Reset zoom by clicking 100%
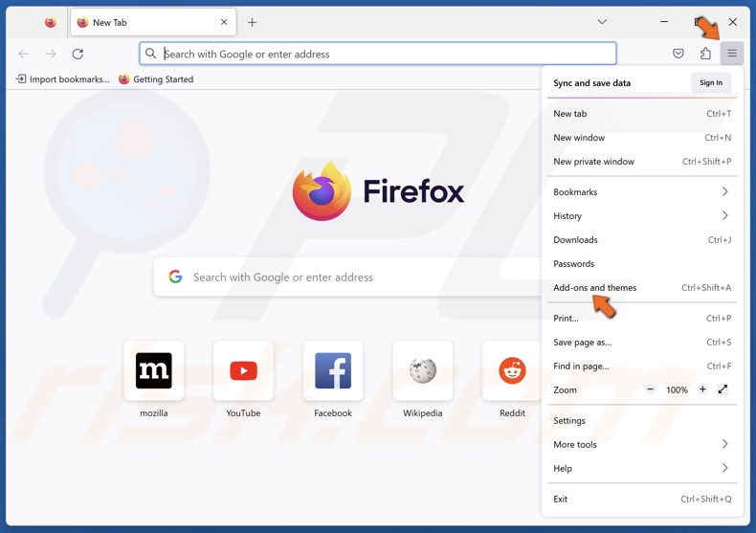This screenshot has width=756, height=533. click(677, 389)
